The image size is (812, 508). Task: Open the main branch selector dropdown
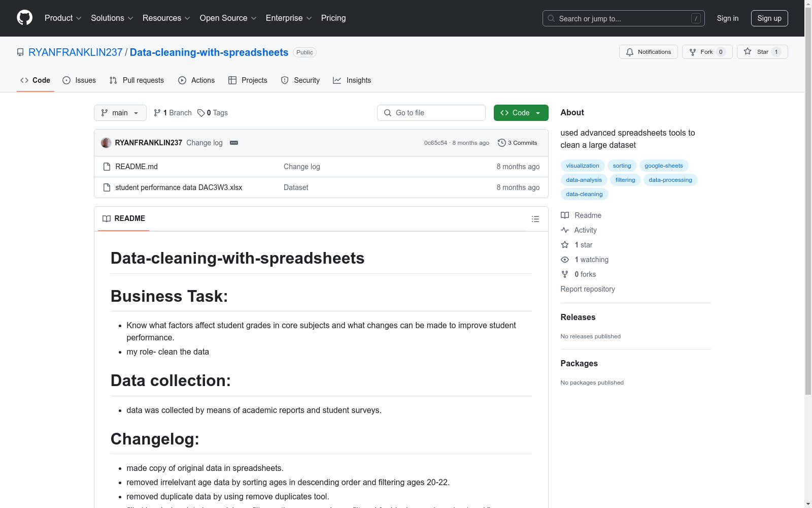[120, 113]
